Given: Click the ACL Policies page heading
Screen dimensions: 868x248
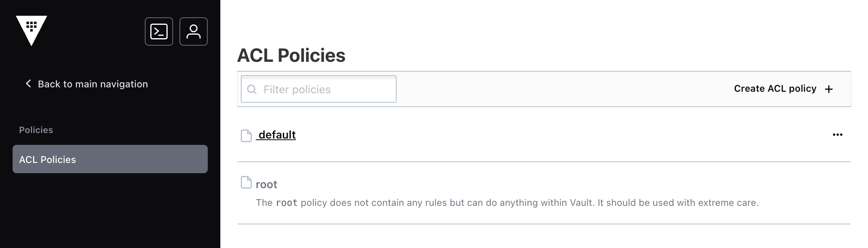Looking at the screenshot, I should coord(291,55).
